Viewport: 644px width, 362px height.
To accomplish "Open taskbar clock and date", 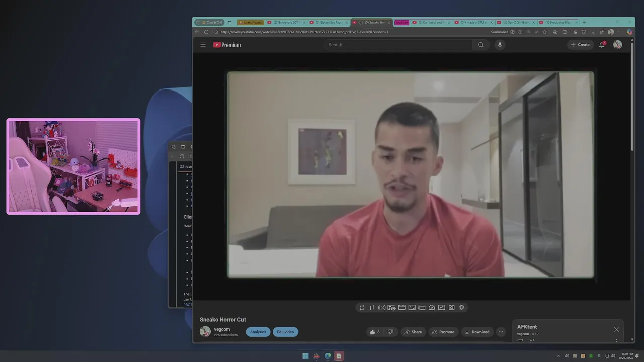I will 626,356.
